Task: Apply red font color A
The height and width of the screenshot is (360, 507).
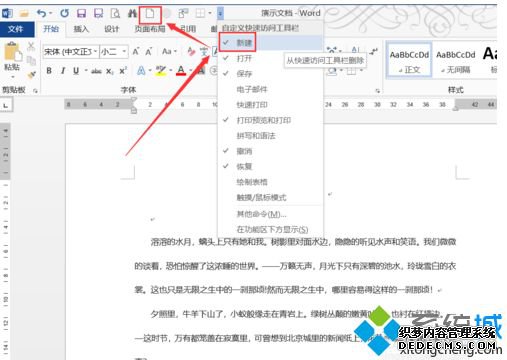Action: point(181,71)
